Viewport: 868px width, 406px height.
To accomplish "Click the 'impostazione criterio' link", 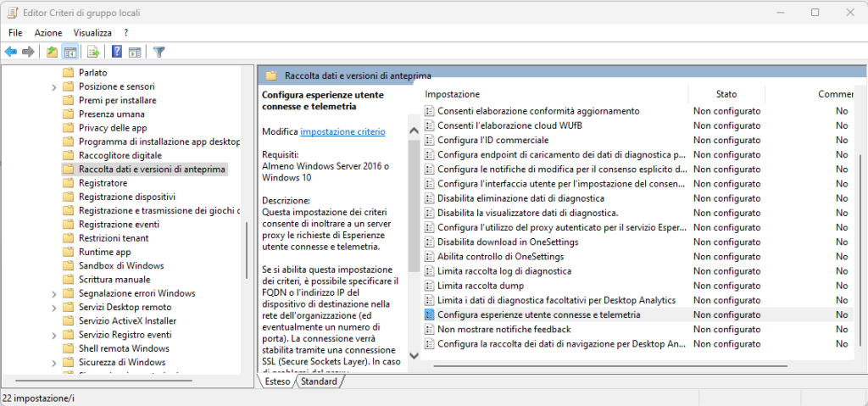I will pos(342,132).
